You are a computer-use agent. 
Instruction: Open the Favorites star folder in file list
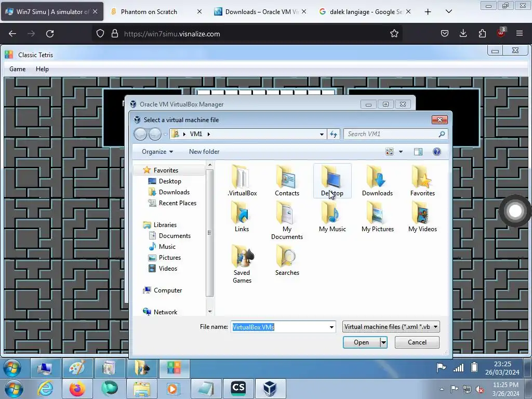(x=422, y=180)
